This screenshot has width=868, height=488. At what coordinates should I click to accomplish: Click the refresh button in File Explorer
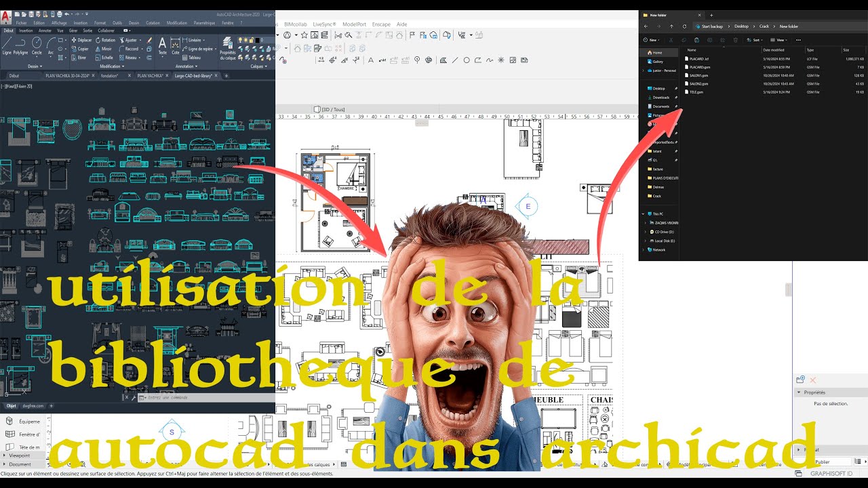pyautogui.click(x=684, y=26)
